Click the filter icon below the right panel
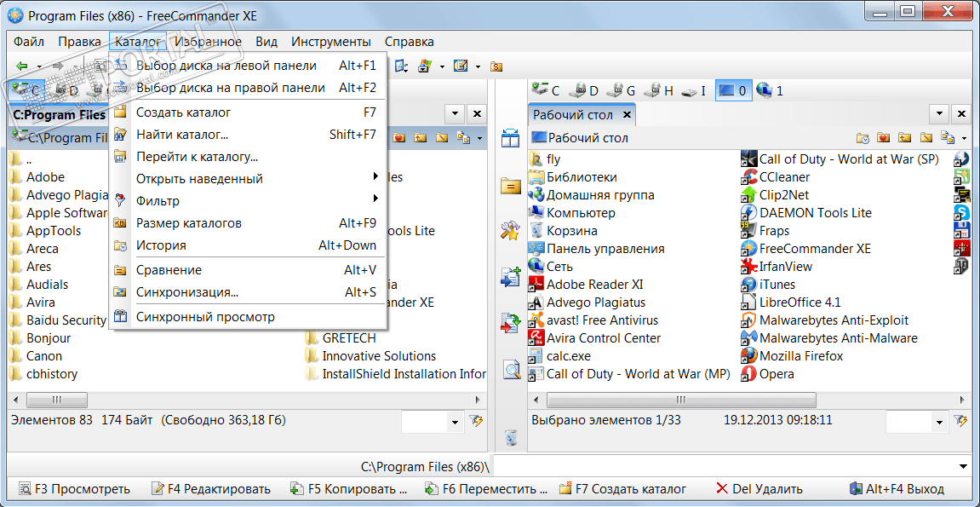Viewport: 980px width, 507px height. (x=960, y=422)
